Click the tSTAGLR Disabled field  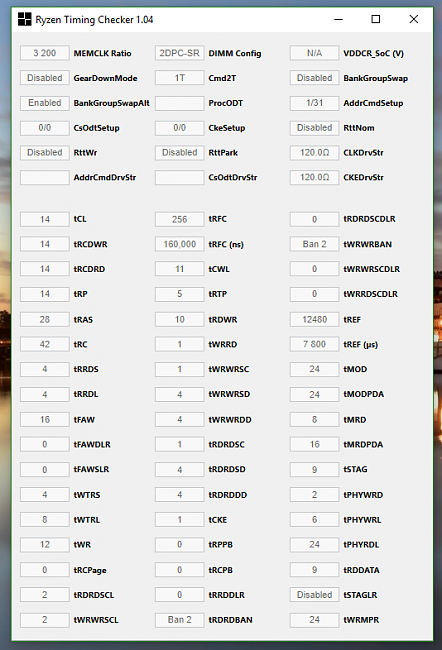click(314, 595)
